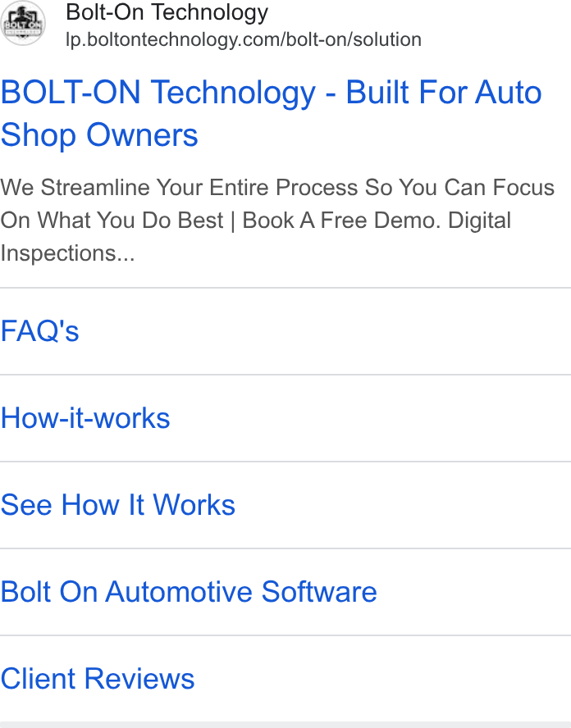Click the 'Book A Free Demo' description text
Screen dimensions: 571x728
point(341,220)
